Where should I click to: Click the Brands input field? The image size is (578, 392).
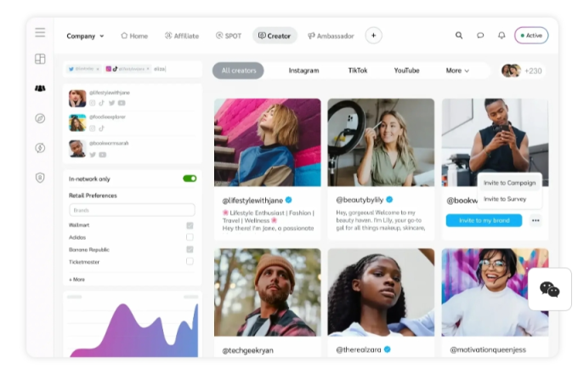[132, 210]
